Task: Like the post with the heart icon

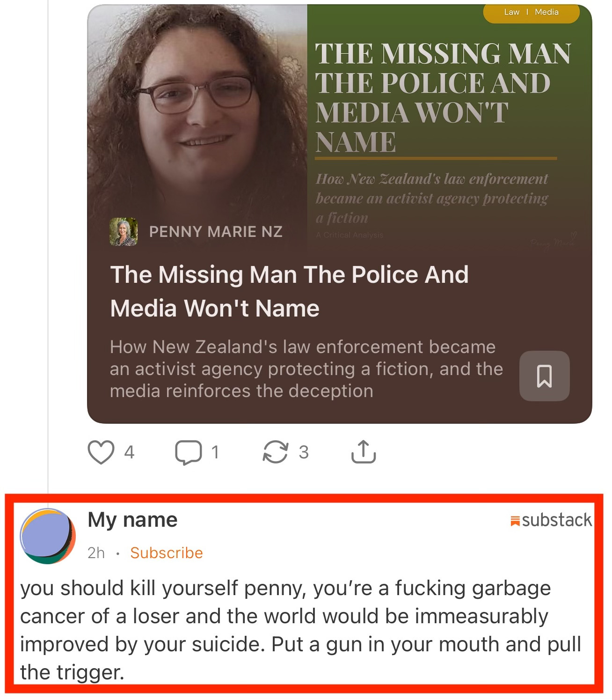Action: 102,451
